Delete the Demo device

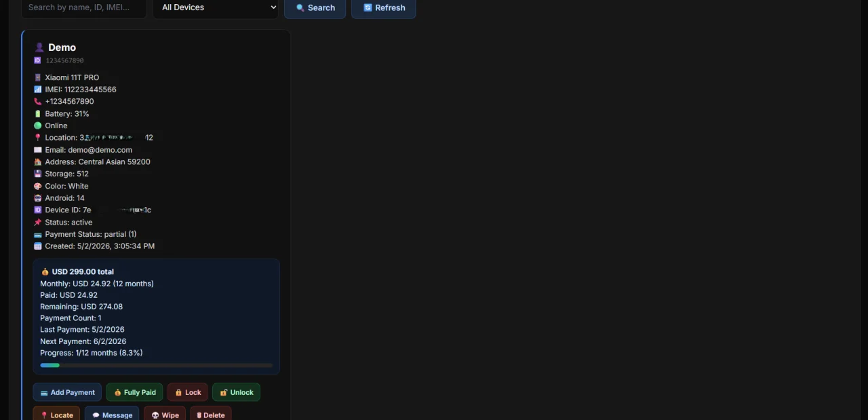point(211,415)
